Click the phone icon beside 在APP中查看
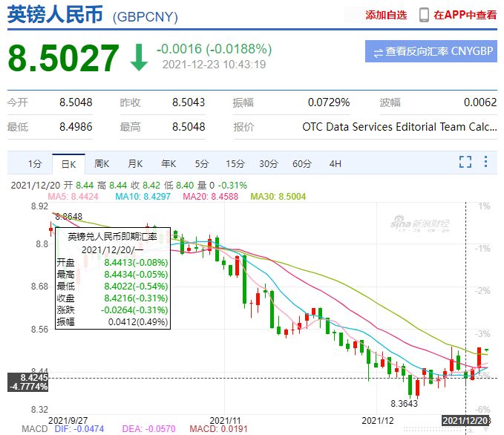 tap(424, 15)
